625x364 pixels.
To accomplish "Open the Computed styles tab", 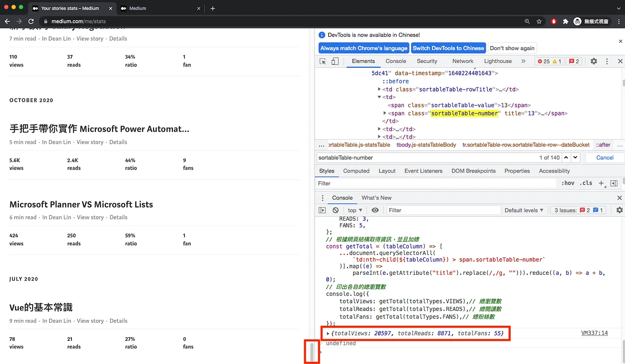I will tap(356, 171).
